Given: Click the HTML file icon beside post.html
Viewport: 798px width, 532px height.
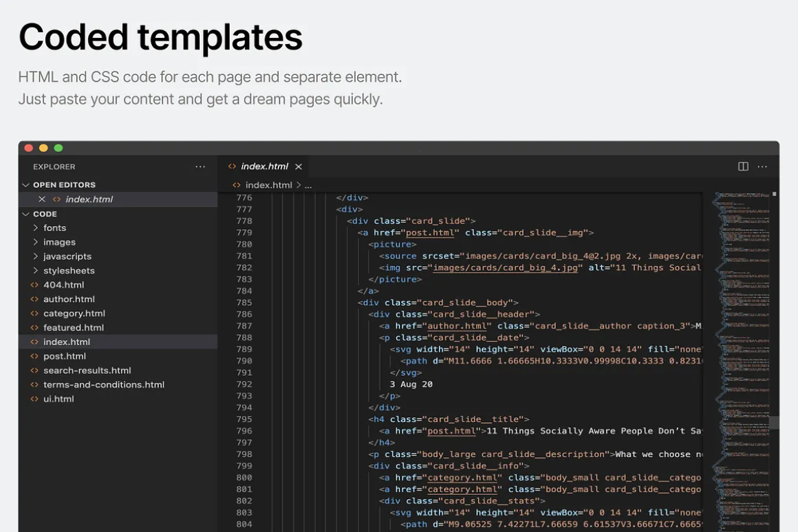Looking at the screenshot, I should point(34,356).
